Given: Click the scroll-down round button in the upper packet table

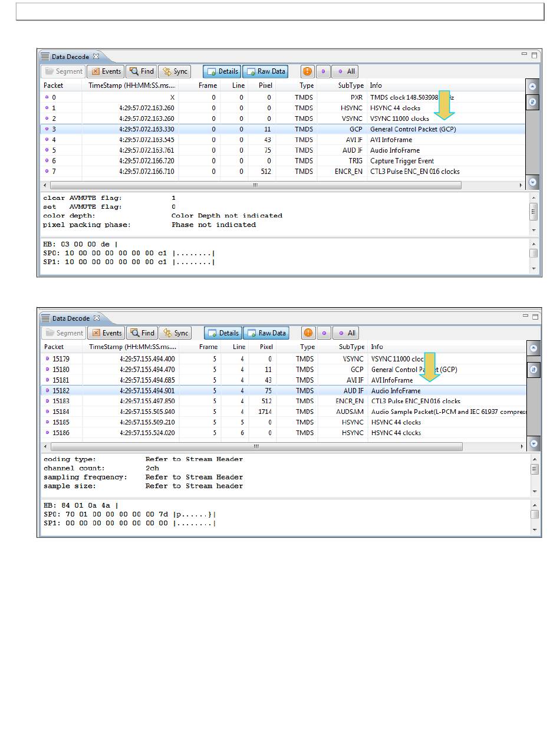Looking at the screenshot, I should (x=533, y=182).
